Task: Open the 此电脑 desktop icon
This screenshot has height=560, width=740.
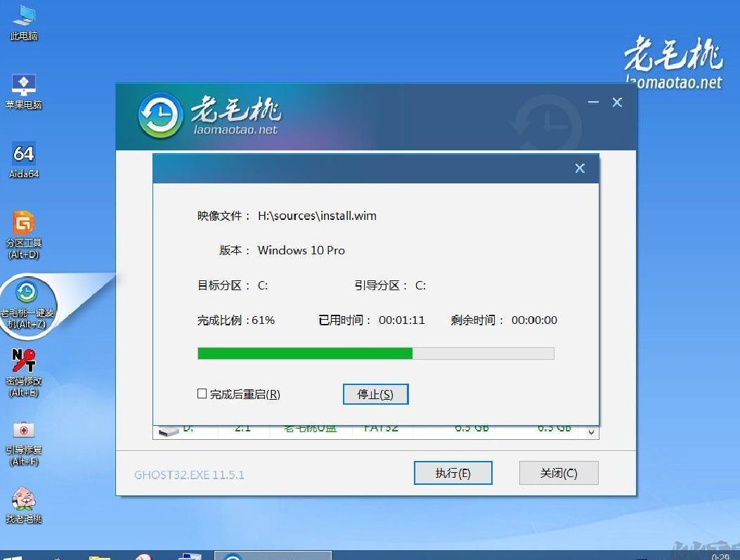Action: click(24, 22)
